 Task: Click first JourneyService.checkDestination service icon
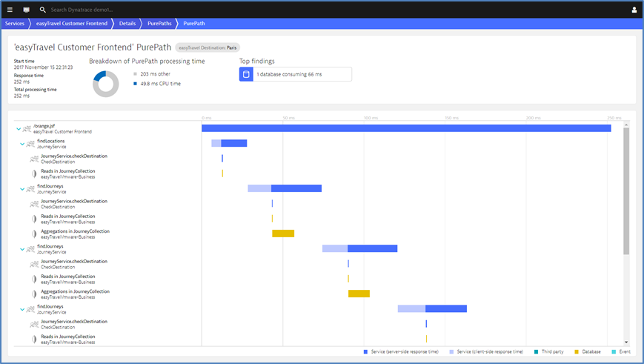pos(35,159)
